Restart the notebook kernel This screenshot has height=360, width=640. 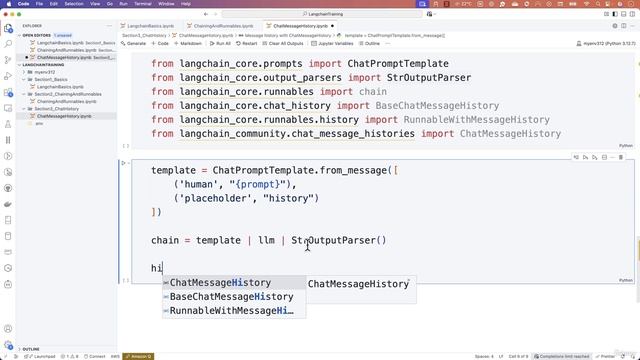click(x=247, y=43)
